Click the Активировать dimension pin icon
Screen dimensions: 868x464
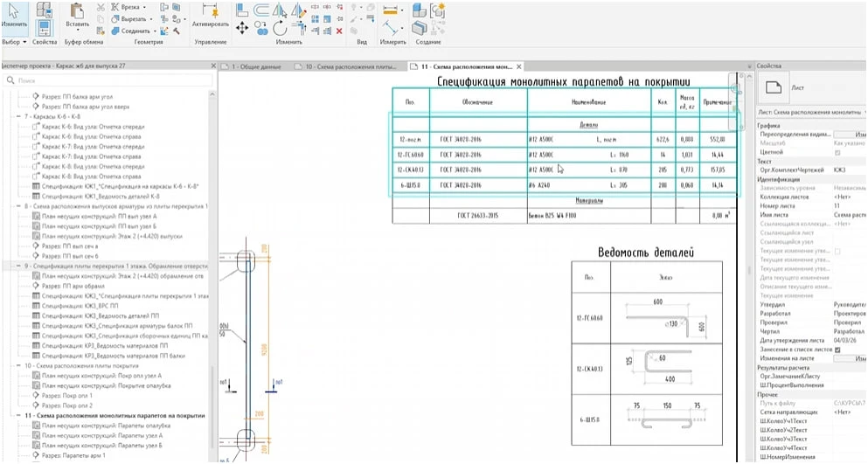210,11
